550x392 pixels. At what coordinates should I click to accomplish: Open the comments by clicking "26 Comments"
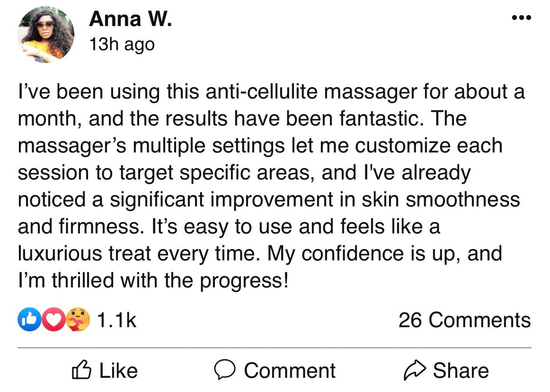point(464,320)
